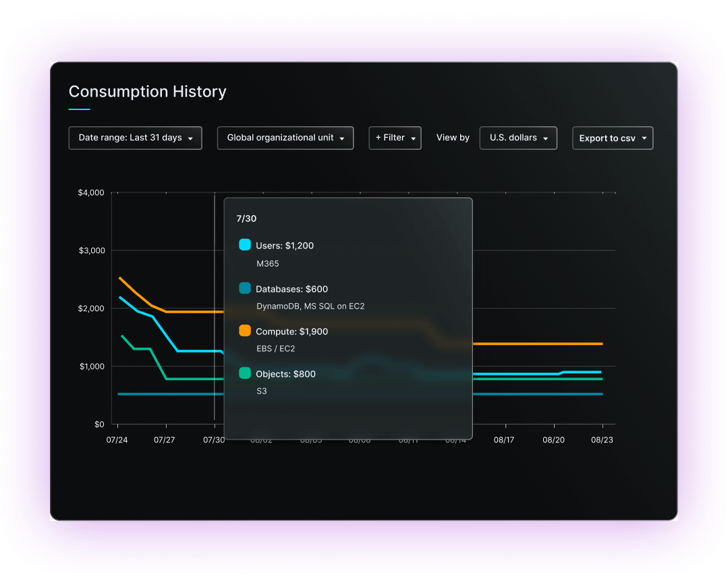
Task: Click the 07/24 date on the x-axis
Action: [x=117, y=440]
